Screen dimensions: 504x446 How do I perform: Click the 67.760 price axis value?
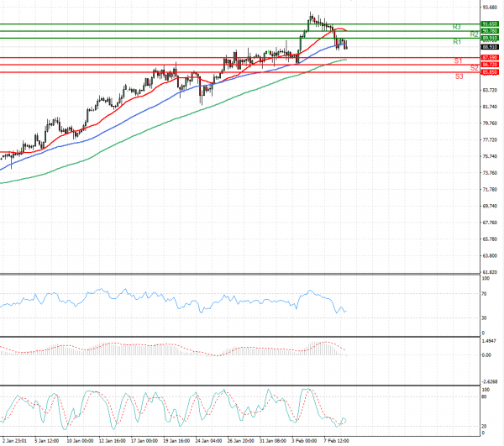tap(490, 223)
